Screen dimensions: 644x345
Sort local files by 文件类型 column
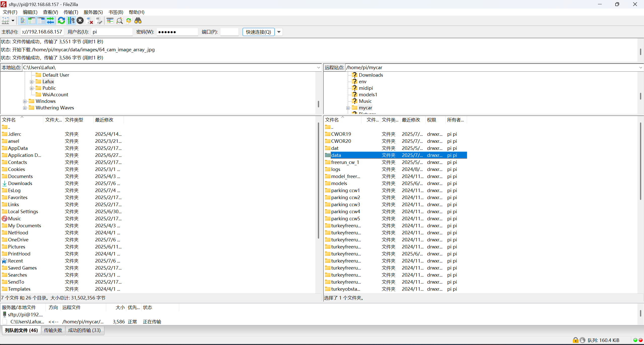pos(78,120)
